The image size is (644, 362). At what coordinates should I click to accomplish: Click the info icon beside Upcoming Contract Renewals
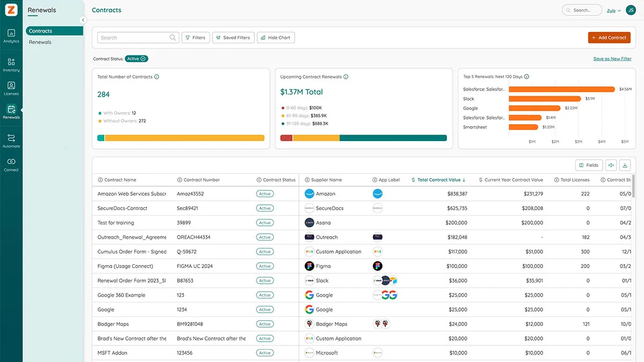point(346,77)
